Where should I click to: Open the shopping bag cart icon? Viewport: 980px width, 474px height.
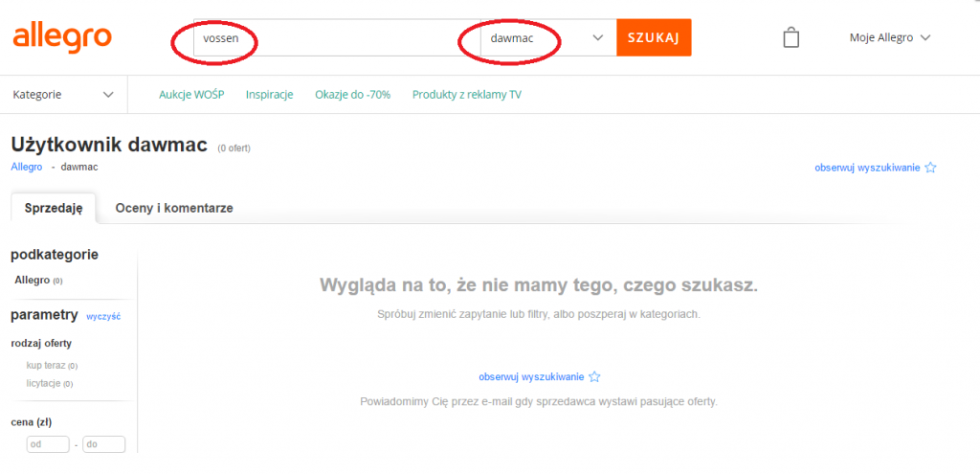pyautogui.click(x=791, y=37)
